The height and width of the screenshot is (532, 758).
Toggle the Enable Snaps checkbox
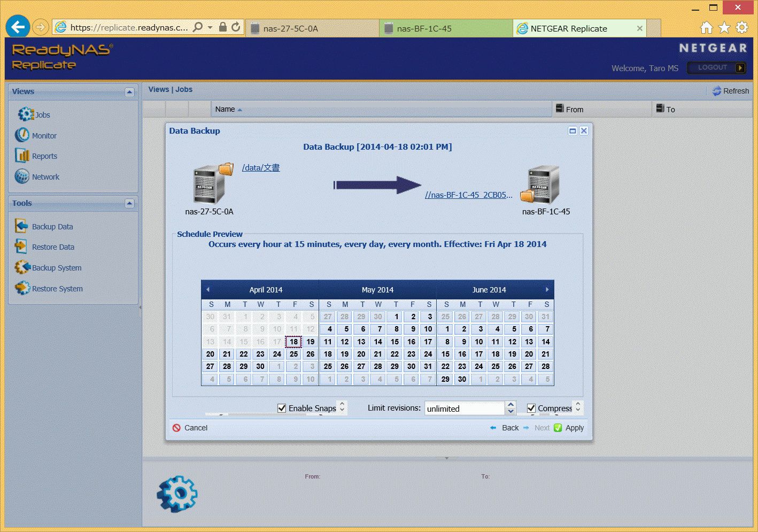282,408
